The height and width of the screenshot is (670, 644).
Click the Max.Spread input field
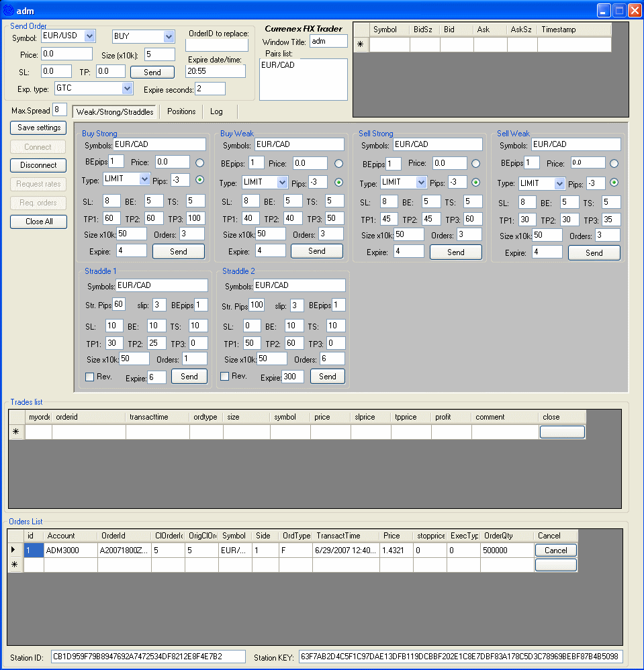[60, 109]
